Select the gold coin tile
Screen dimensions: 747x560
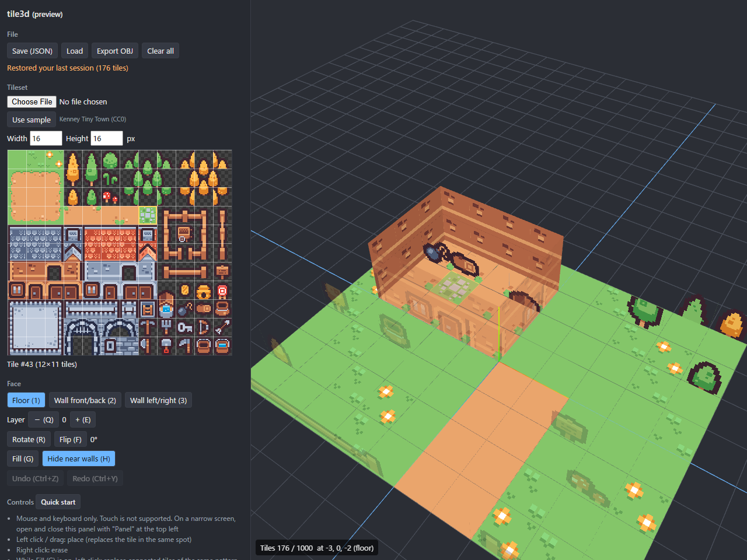185,290
